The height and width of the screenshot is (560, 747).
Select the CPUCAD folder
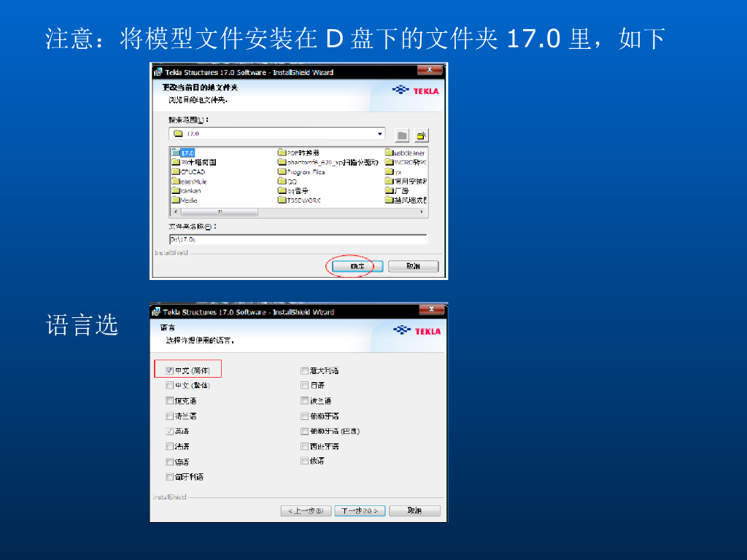pyautogui.click(x=188, y=172)
